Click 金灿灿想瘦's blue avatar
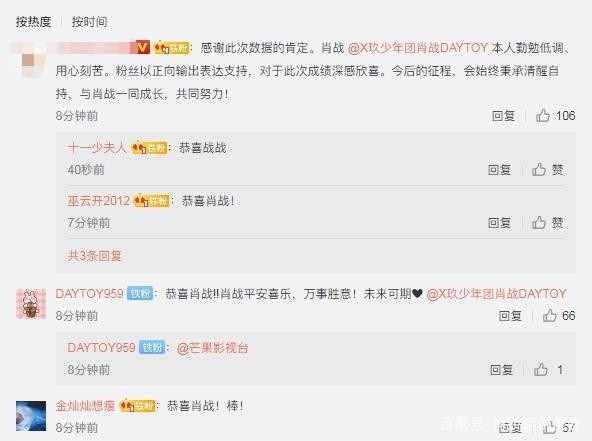Image resolution: width=592 pixels, height=441 pixels. point(31,416)
